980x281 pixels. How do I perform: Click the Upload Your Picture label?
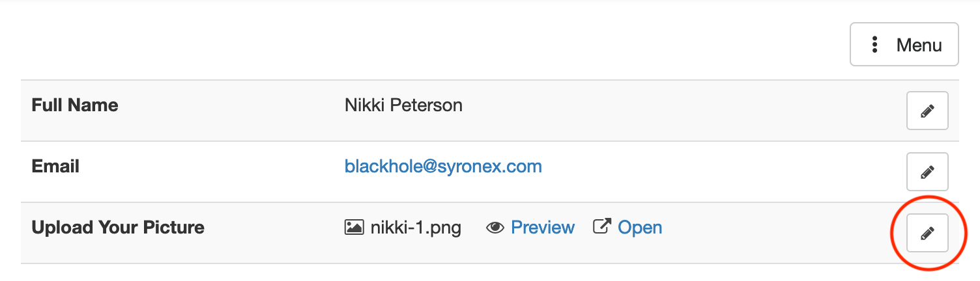(x=118, y=228)
